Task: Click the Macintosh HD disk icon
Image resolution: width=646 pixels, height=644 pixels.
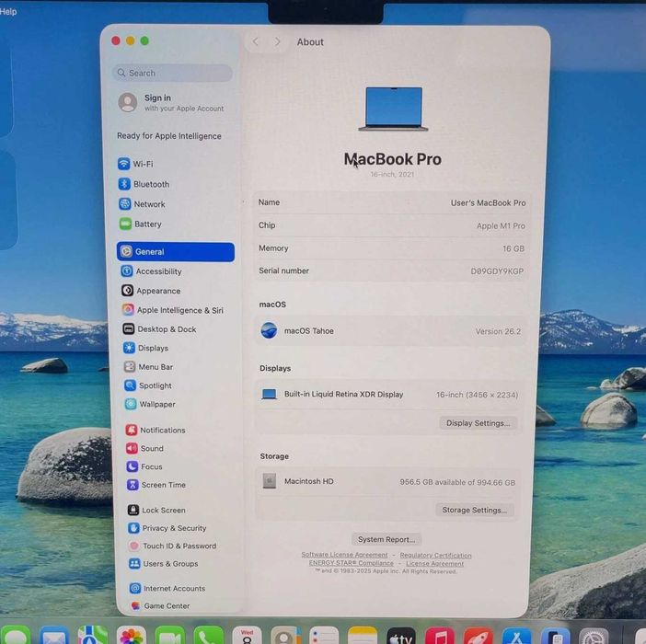Action: point(270,480)
